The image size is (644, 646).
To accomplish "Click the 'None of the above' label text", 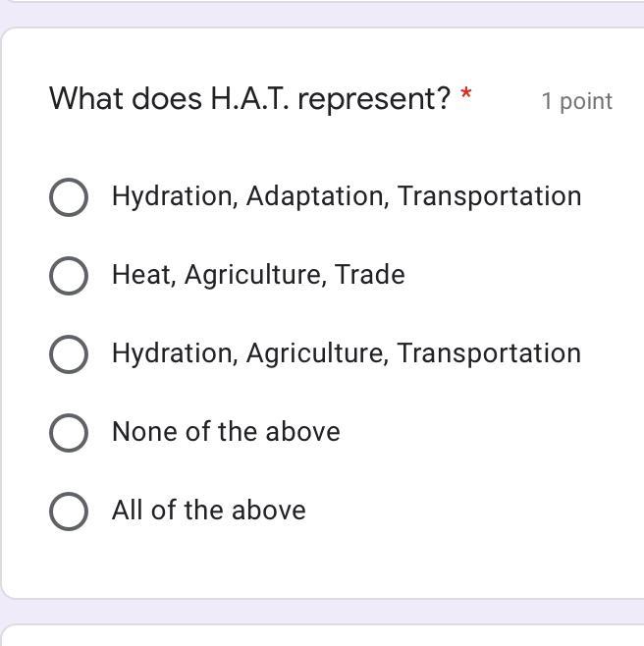I will click(226, 432).
